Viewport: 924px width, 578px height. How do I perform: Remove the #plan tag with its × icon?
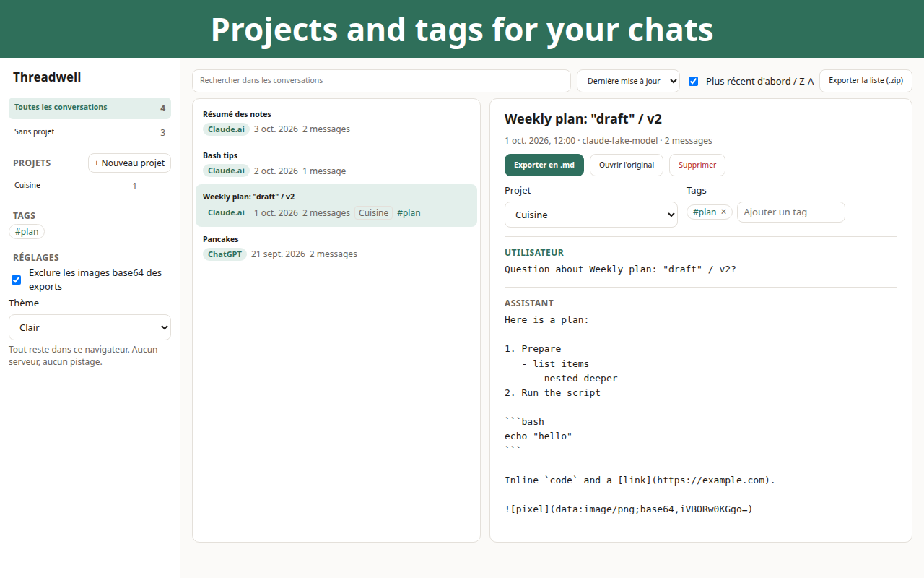pos(723,212)
